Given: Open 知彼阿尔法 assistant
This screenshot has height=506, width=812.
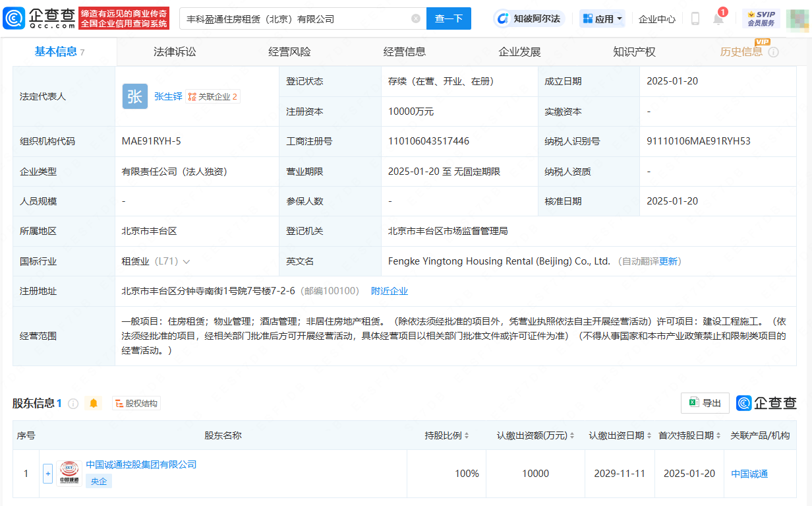Looking at the screenshot, I should (530, 18).
